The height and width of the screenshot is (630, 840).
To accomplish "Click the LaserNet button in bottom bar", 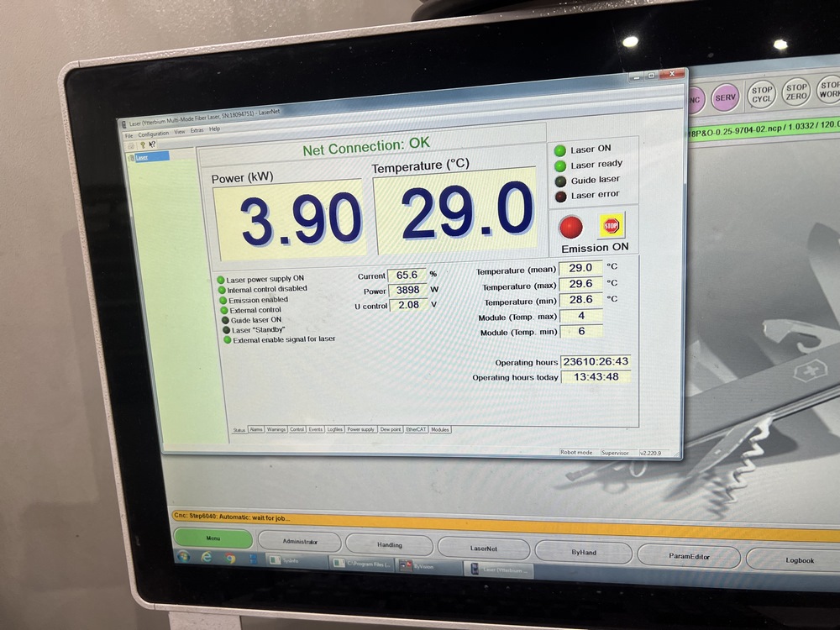I will [x=484, y=549].
